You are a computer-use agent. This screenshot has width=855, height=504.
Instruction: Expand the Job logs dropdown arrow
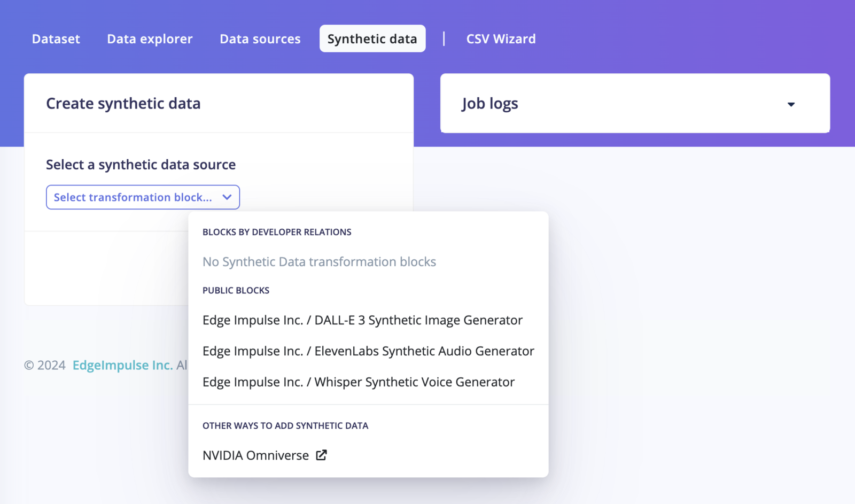[791, 104]
